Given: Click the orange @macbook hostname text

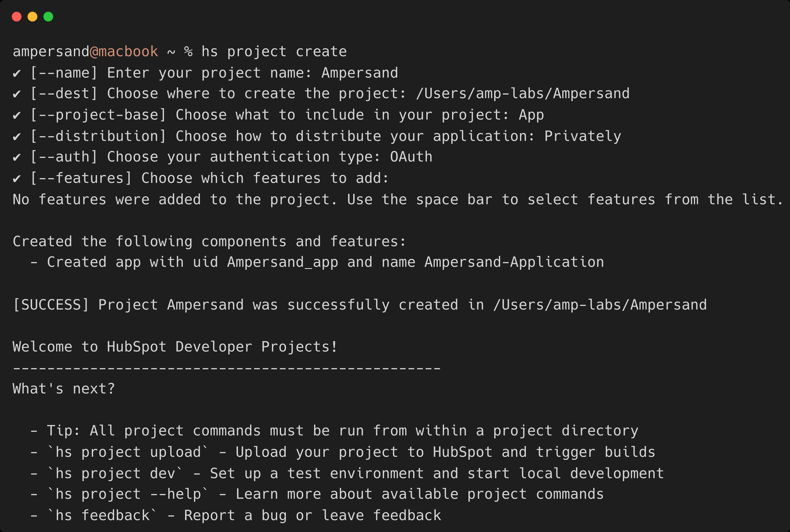Looking at the screenshot, I should [x=124, y=52].
